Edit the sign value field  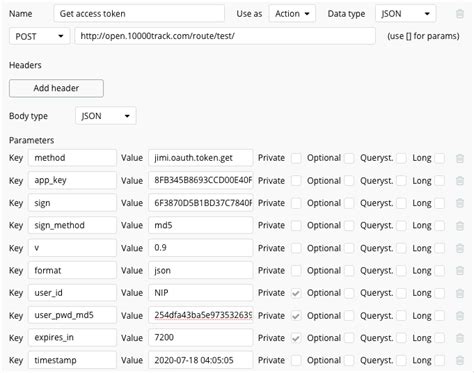point(201,203)
